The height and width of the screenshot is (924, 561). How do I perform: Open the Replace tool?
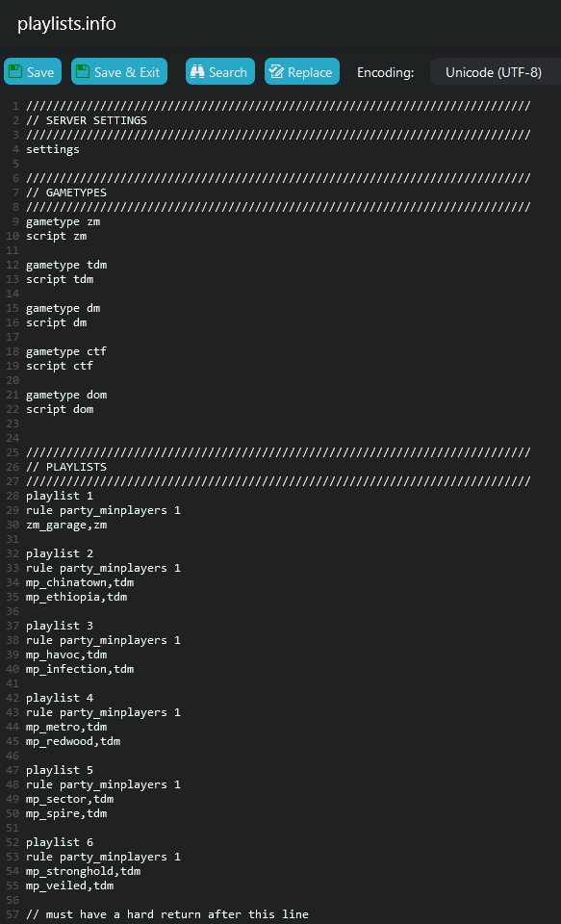302,71
